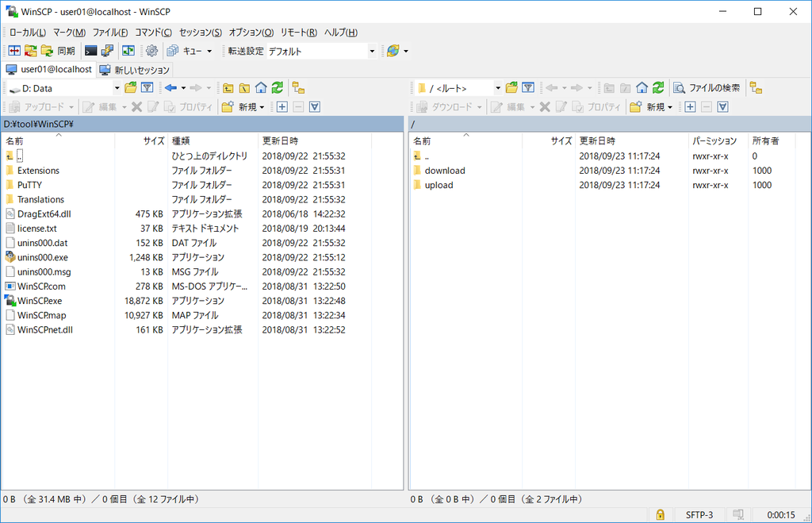This screenshot has width=812, height=523.
Task: Sort the remote panel by パーミッション column
Action: (718, 140)
